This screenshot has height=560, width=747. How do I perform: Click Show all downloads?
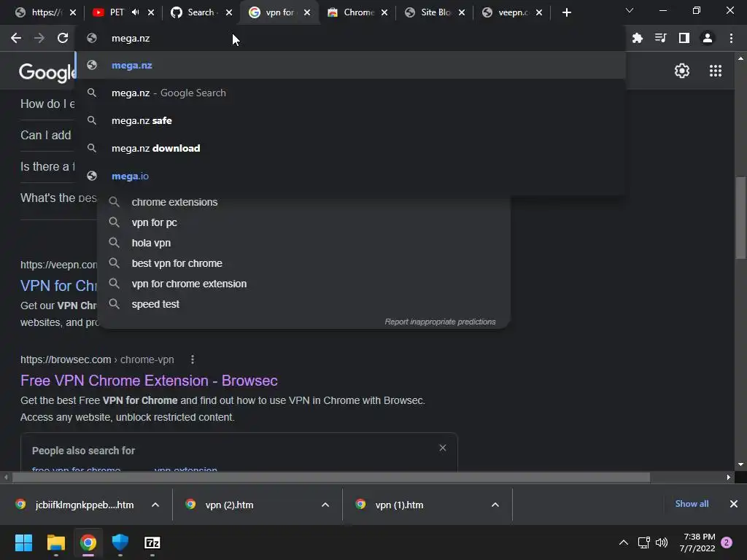pos(692,504)
